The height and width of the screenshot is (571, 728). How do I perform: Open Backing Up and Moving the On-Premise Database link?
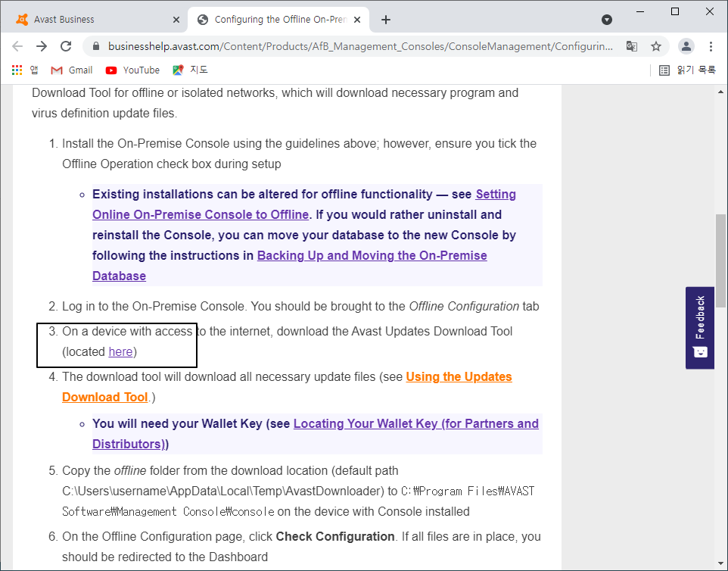[290, 265]
